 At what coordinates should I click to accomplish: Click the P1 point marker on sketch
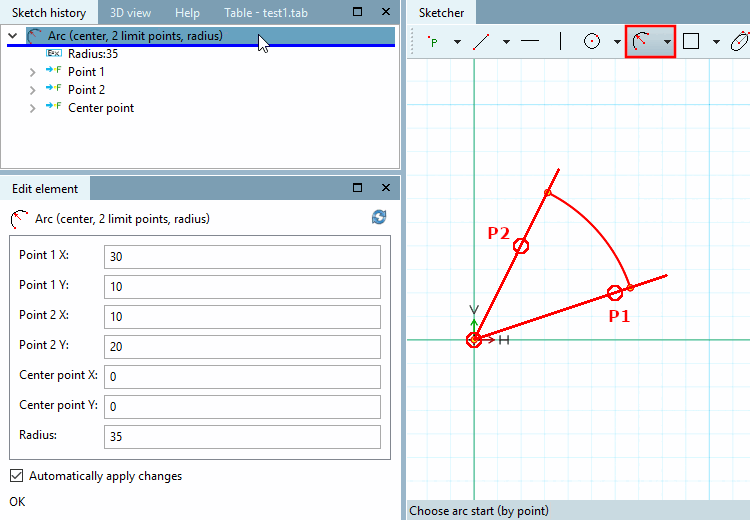coord(615,293)
